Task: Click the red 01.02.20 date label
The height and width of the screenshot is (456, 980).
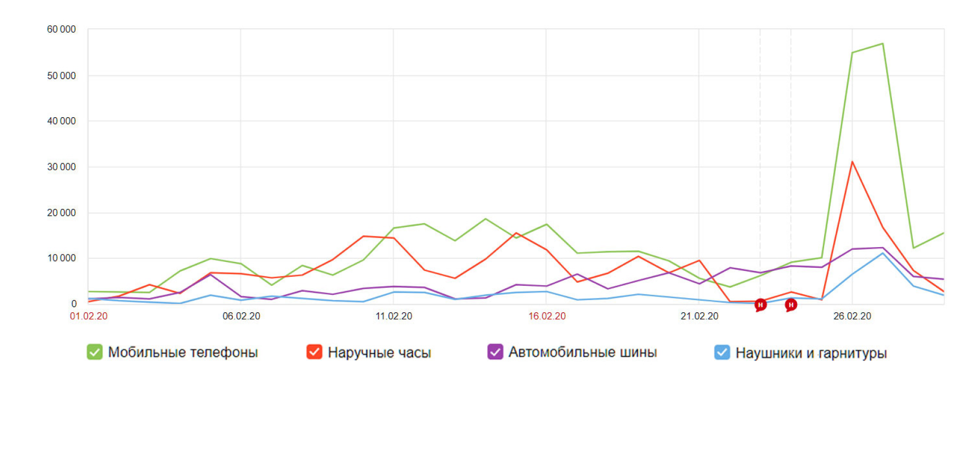Action: click(x=89, y=316)
